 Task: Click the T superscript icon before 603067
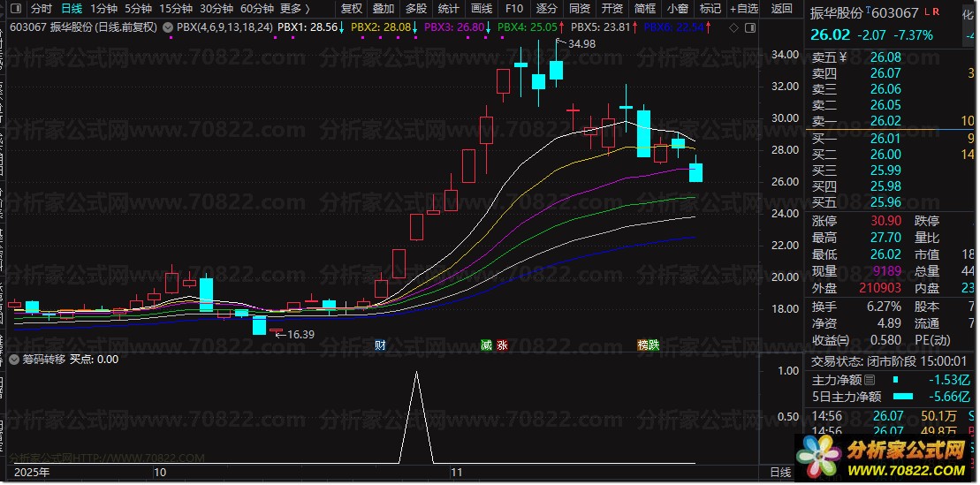click(x=869, y=9)
